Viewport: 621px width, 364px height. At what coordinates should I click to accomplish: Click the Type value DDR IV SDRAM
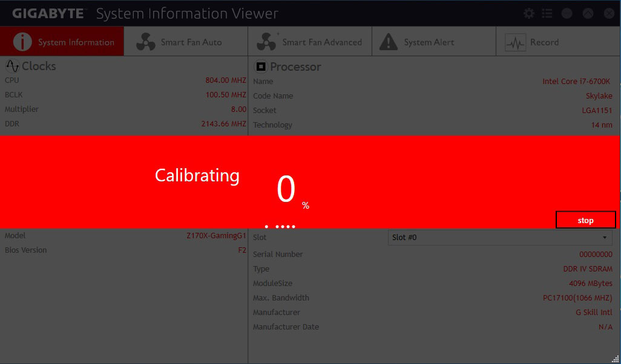coord(588,269)
